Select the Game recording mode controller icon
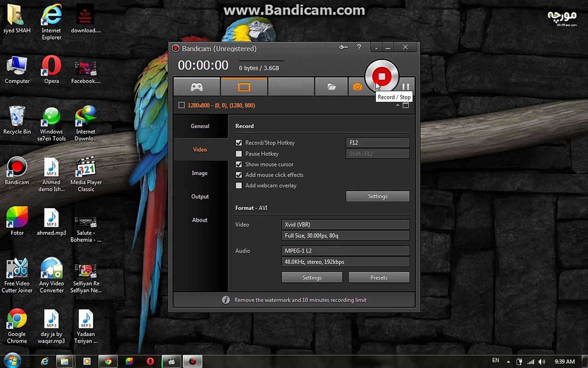This screenshot has height=368, width=588. pyautogui.click(x=197, y=87)
